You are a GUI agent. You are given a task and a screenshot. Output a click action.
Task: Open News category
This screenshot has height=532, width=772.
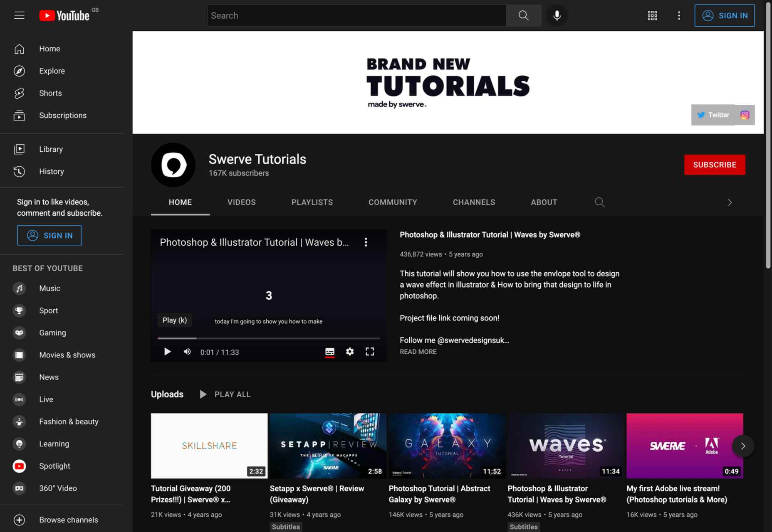click(x=62, y=377)
